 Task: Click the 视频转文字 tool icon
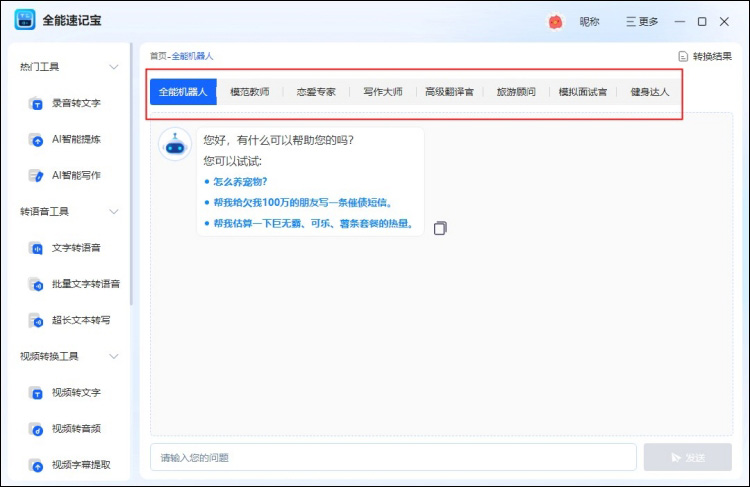pos(37,392)
